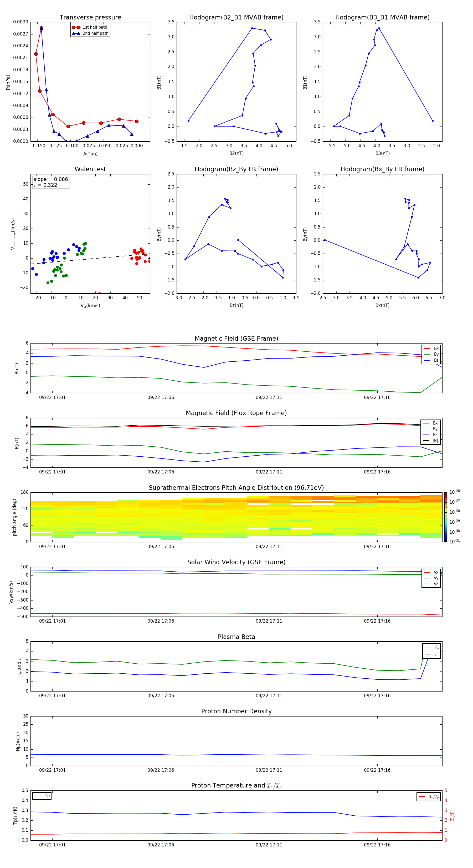Click the 'Hodogram(Bx_By FR frame)' title
473x868 pixels.
click(x=382, y=169)
